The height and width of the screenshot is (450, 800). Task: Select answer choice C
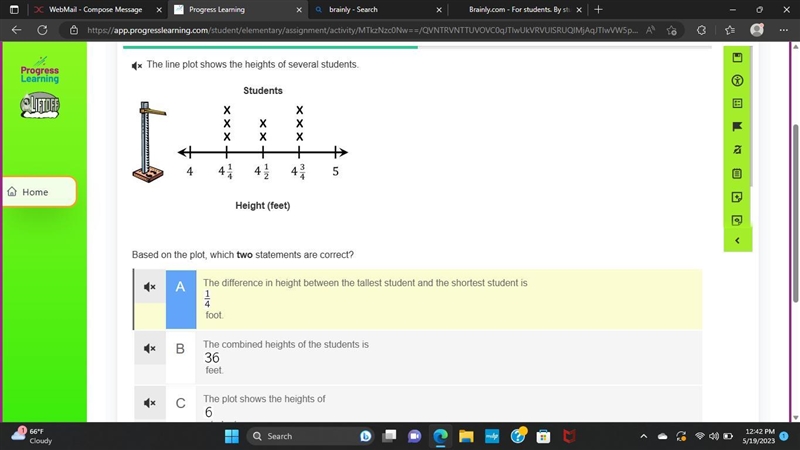(x=181, y=404)
